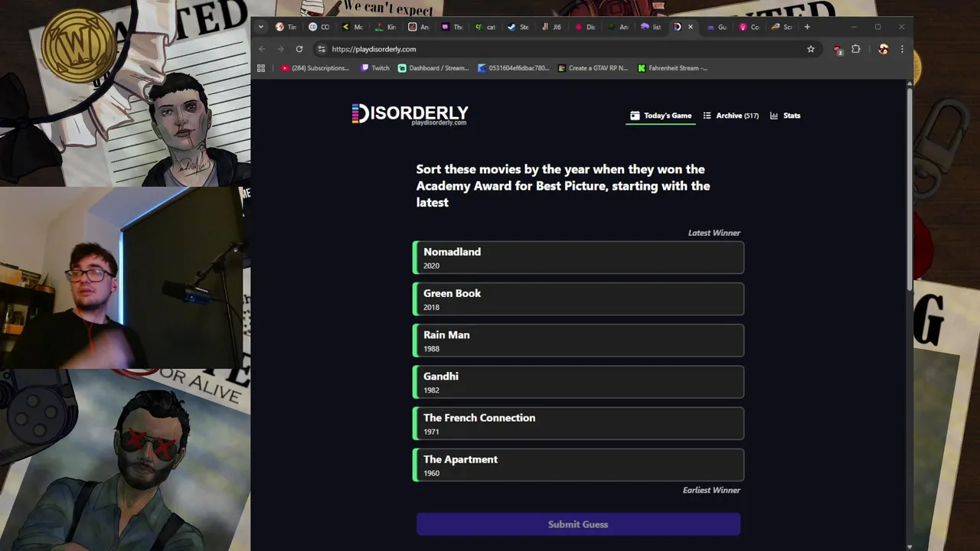This screenshot has width=980, height=551.
Task: Open the Stats page
Action: (x=786, y=116)
